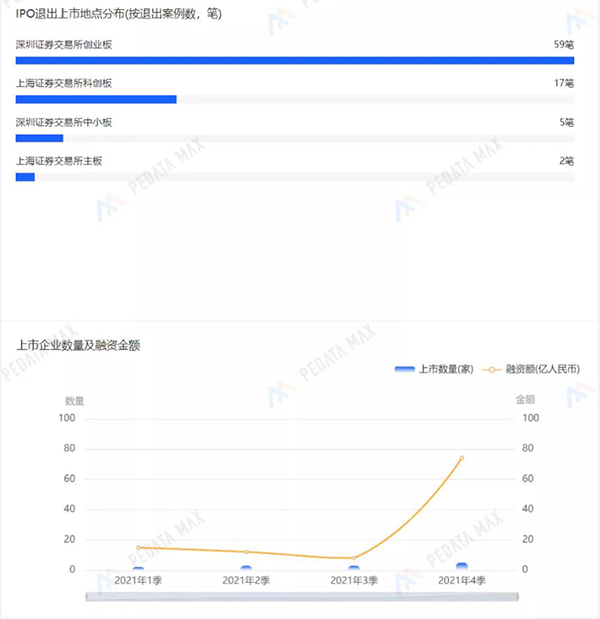Click the 2021年3季 financing line data point

coord(354,558)
